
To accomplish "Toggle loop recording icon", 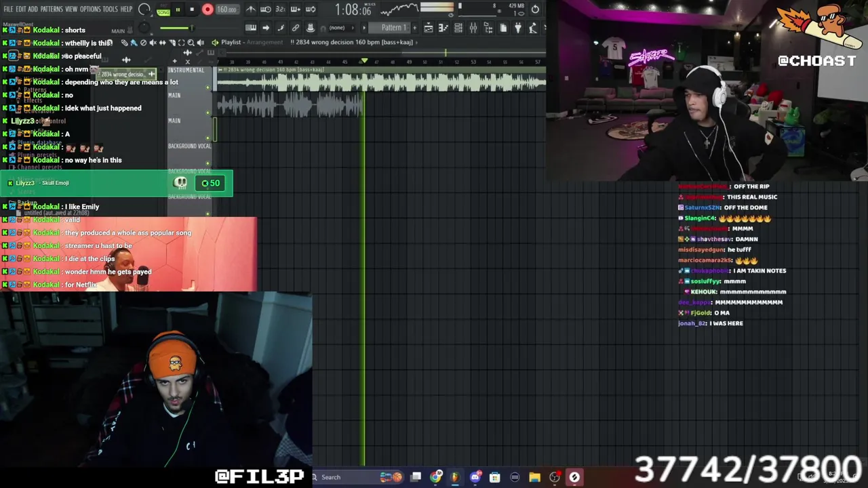I will 311,9.
